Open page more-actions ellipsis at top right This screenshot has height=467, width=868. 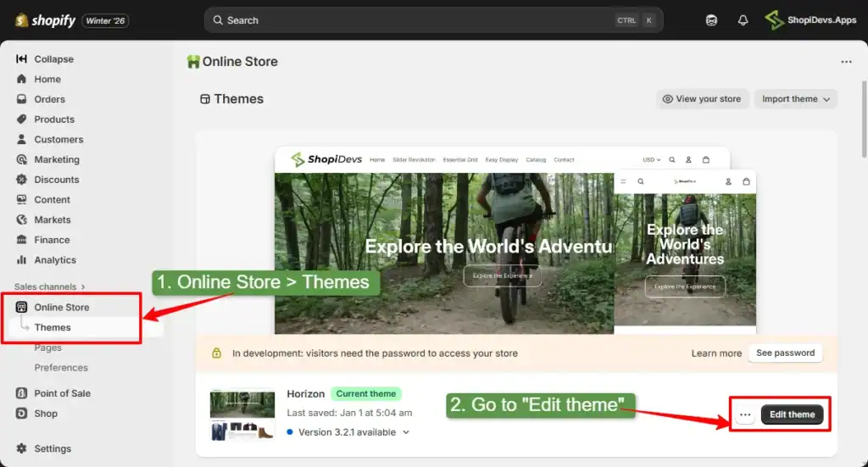846,62
